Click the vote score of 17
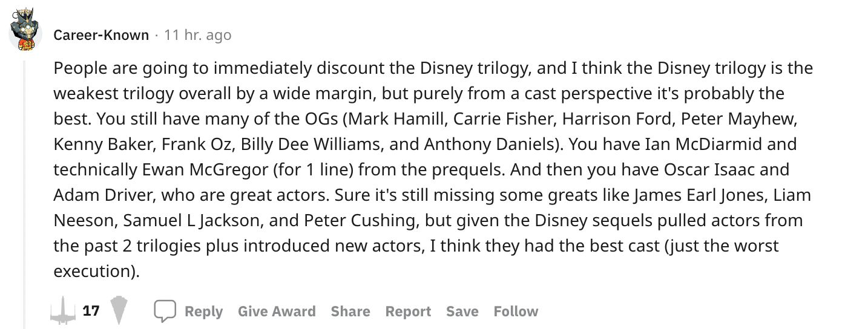Image resolution: width=868 pixels, height=329 pixels. pos(91,311)
